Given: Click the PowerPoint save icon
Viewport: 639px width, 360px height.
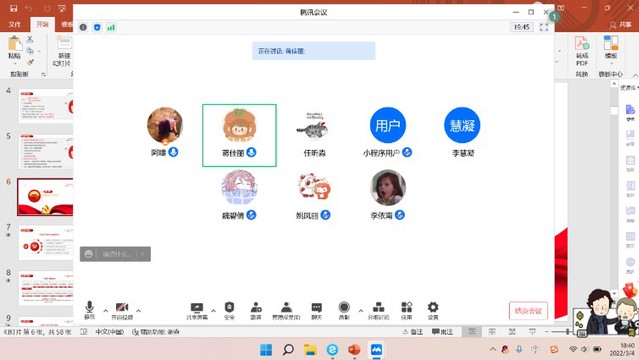Looking at the screenshot, I should coord(13,8).
